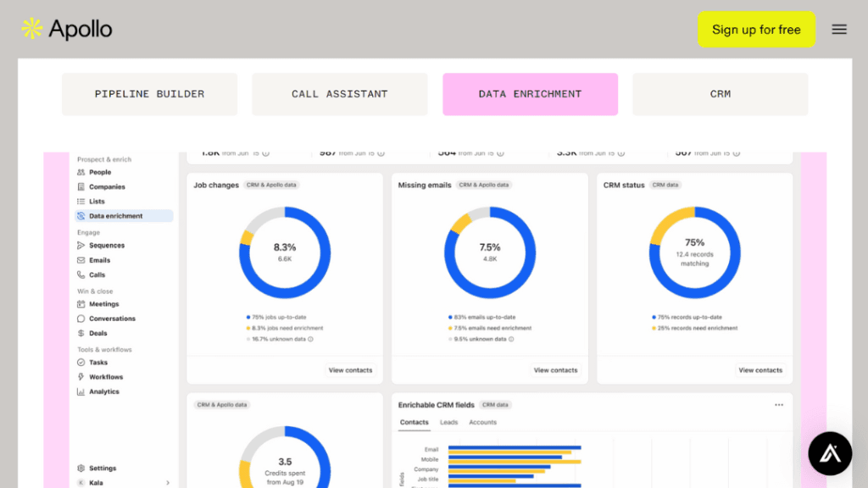Open the hamburger menu
Viewport: 868px width, 488px height.
(x=838, y=30)
